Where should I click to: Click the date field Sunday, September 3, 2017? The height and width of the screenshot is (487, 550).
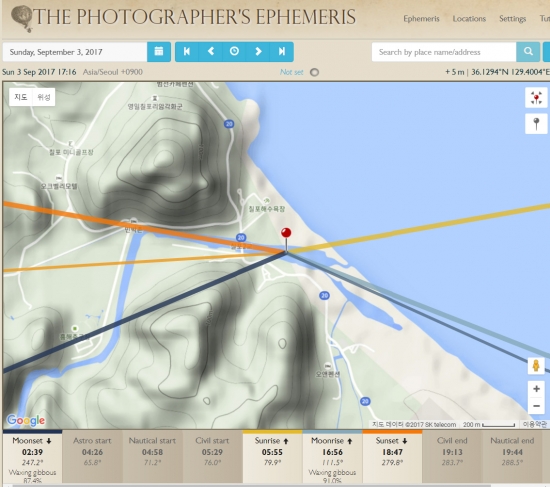tap(75, 52)
